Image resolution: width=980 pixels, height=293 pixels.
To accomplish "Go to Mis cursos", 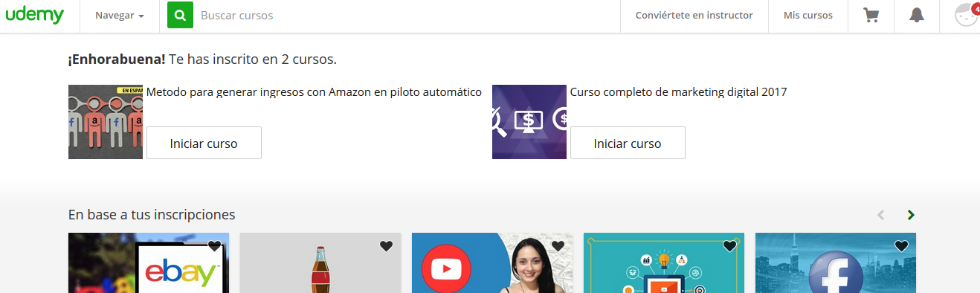I will pos(808,15).
